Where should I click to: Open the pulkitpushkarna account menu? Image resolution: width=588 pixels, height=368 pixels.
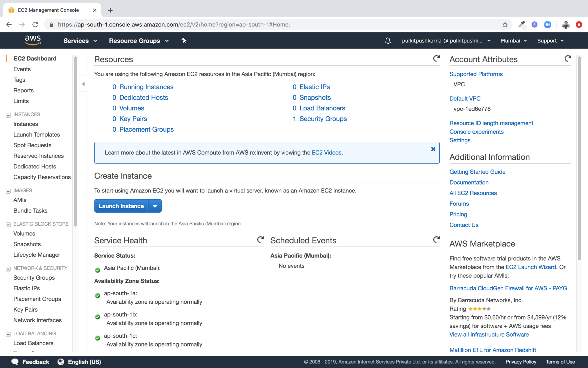point(446,41)
